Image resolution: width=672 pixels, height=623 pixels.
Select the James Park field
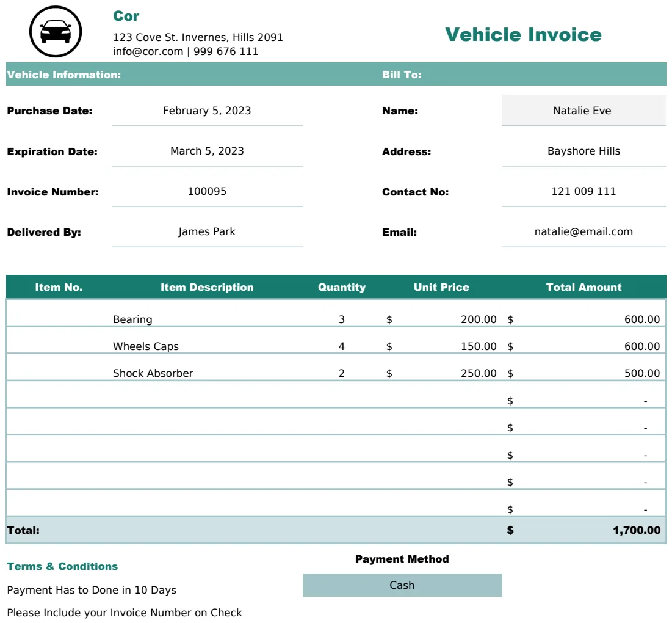pyautogui.click(x=207, y=231)
